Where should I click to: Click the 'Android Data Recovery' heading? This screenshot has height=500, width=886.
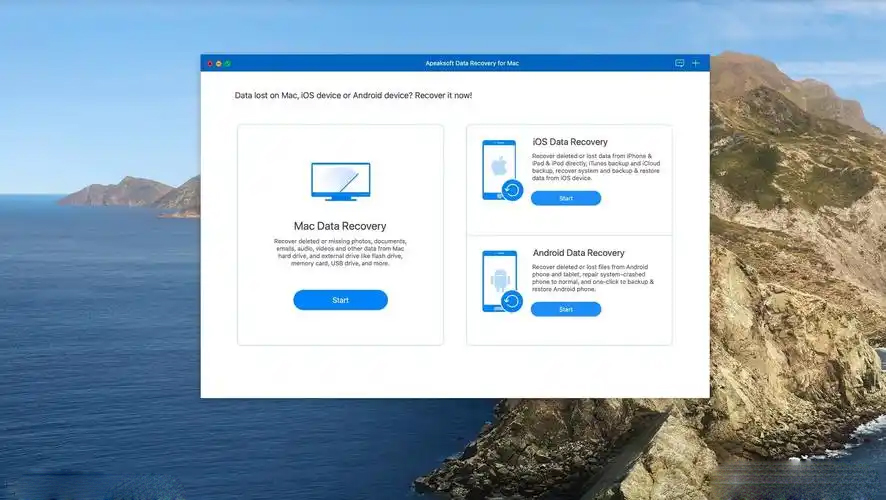(x=579, y=253)
